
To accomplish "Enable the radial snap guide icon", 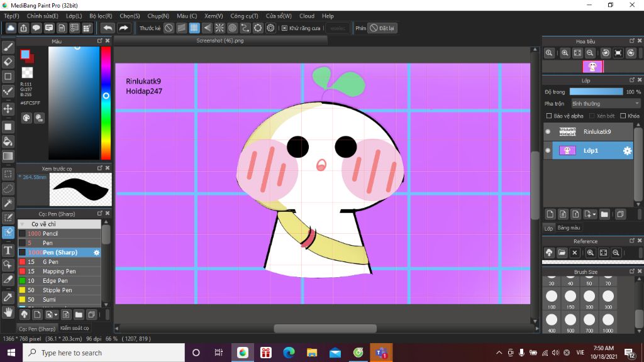I will point(219,28).
